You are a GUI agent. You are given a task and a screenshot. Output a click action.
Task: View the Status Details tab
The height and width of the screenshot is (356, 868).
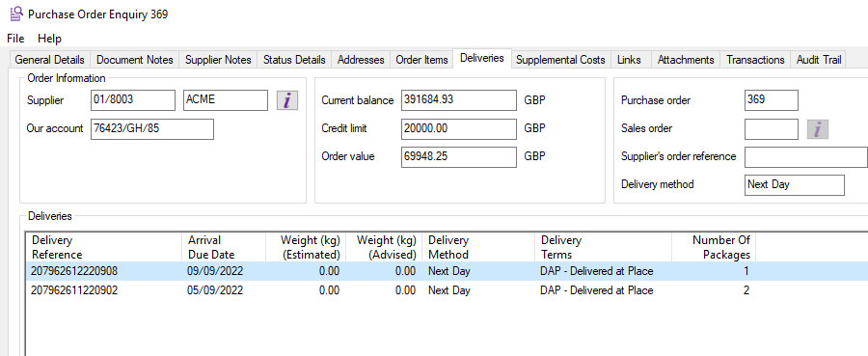(x=294, y=60)
